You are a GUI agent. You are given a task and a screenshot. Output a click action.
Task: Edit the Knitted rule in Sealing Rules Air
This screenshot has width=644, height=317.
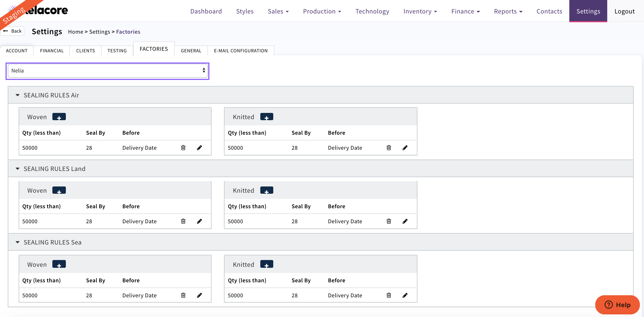tap(405, 148)
